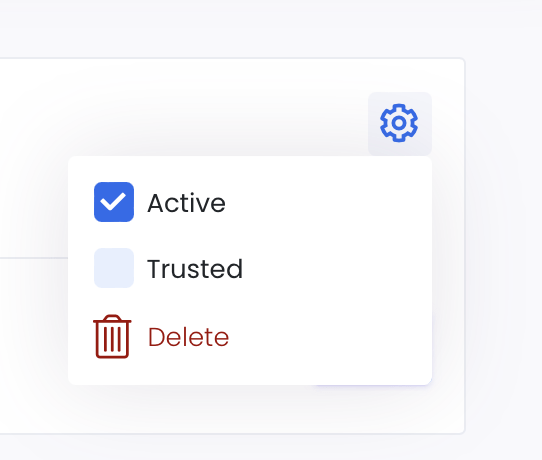
Task: Select the Delete menu entry text
Action: 188,337
